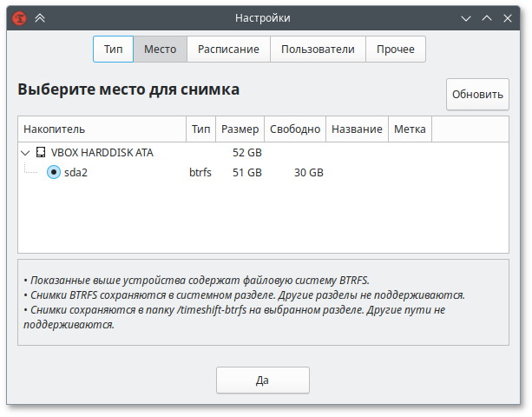Sort by the Свободно column header

[295, 129]
